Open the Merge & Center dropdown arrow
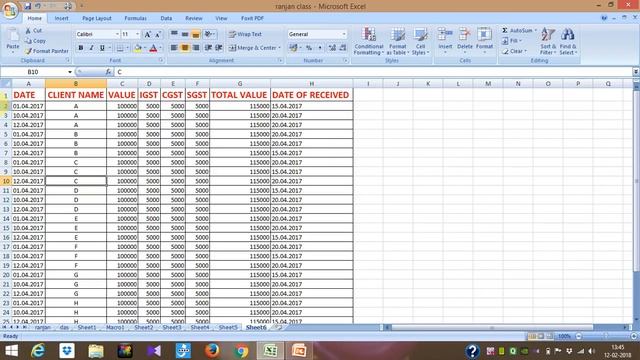The height and width of the screenshot is (360, 640). (x=280, y=48)
